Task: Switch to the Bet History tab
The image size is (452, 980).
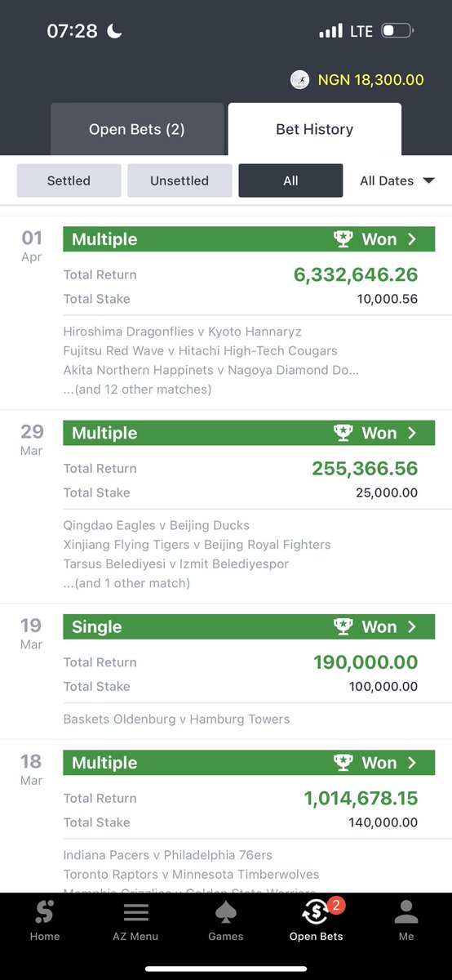Action: (315, 129)
